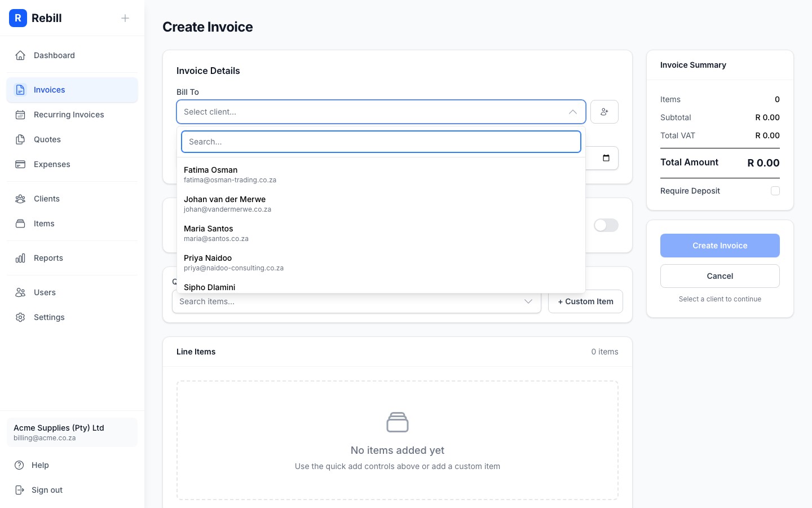Open the due date calendar picker icon

[606, 158]
